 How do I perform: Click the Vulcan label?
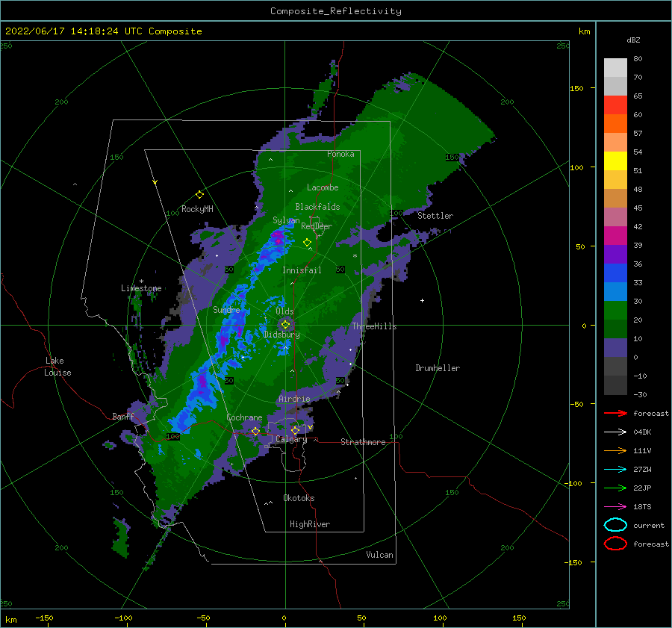(380, 555)
